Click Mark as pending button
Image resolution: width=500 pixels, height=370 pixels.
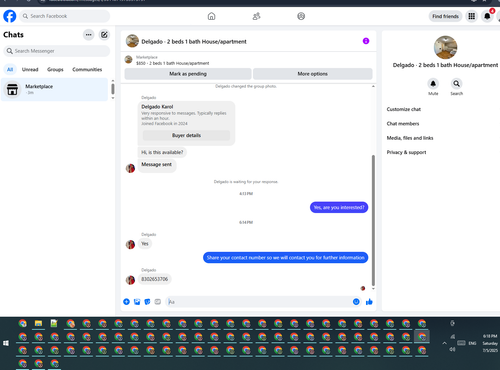coord(188,74)
